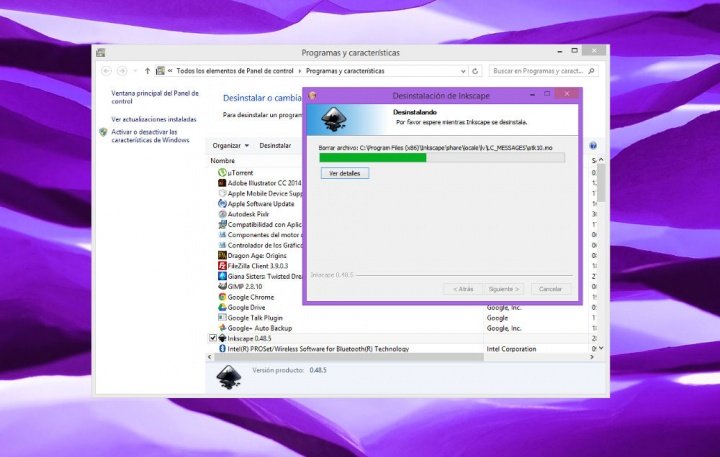Select the Adobe Illustrator CC 2014 icon

(x=222, y=183)
